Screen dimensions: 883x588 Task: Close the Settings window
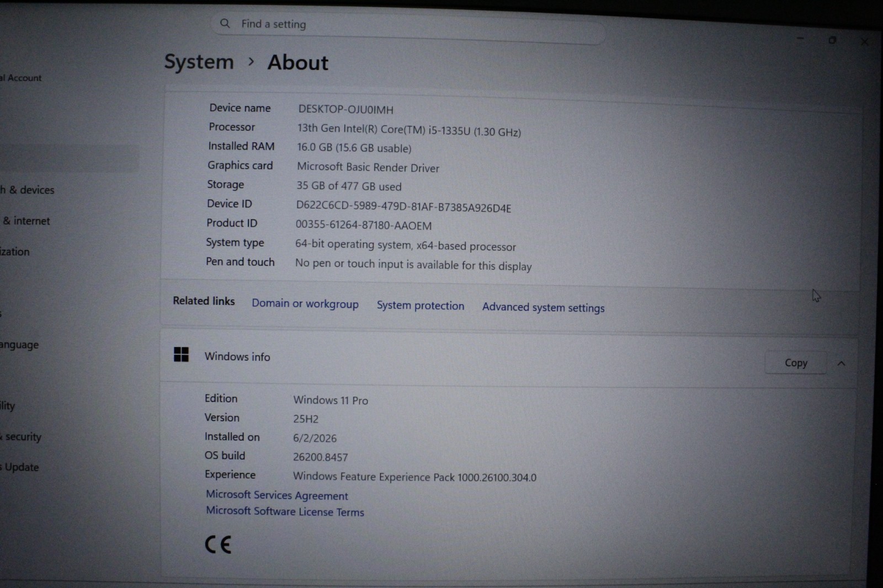tap(864, 41)
